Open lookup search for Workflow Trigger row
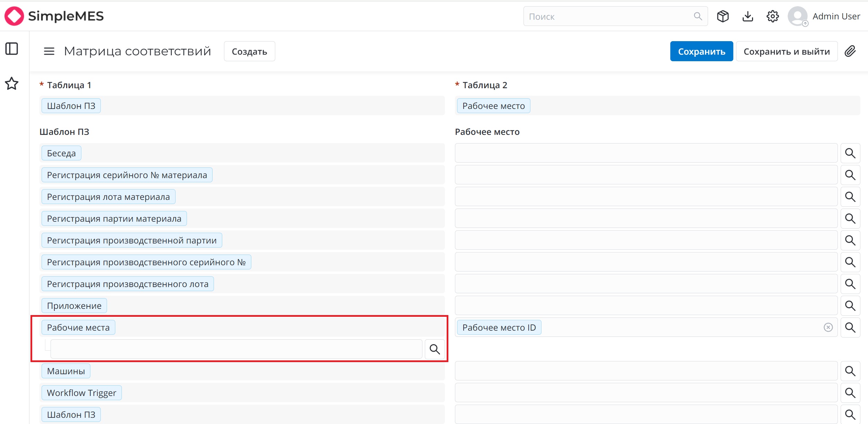The height and width of the screenshot is (424, 868). [x=850, y=393]
